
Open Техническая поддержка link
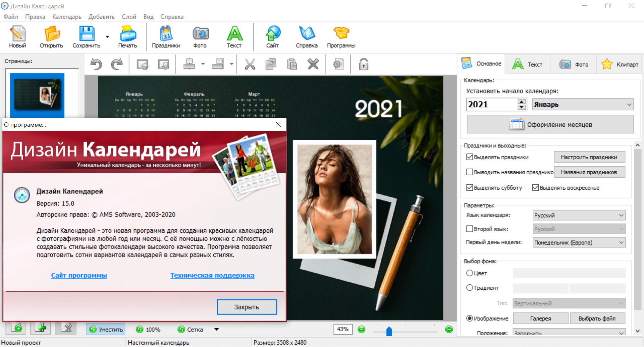pos(212,275)
